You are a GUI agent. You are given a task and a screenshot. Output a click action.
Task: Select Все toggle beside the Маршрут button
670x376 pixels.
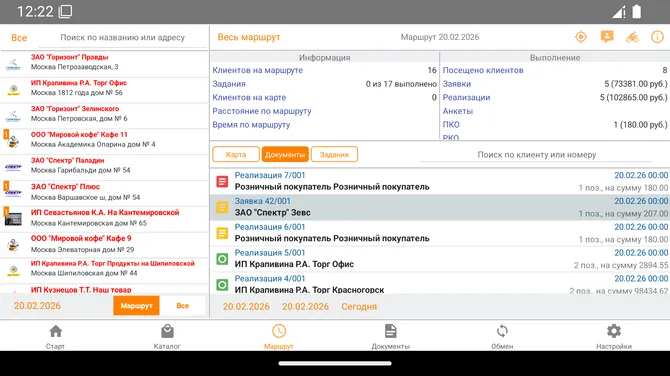pyautogui.click(x=182, y=306)
